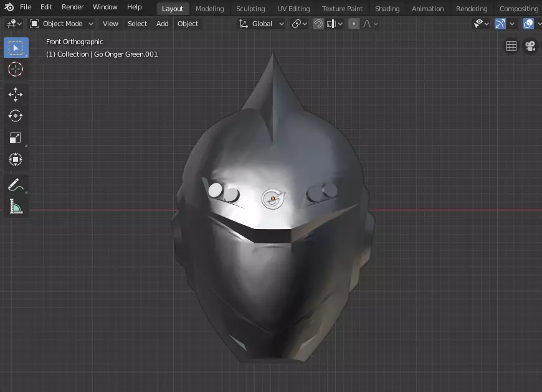This screenshot has width=542, height=392.
Task: Open the File menu
Action: 26,7
